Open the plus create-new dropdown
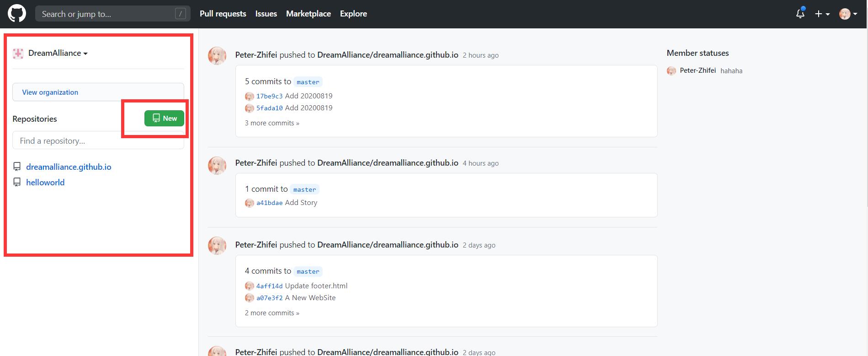Viewport: 868px width, 356px height. 822,14
